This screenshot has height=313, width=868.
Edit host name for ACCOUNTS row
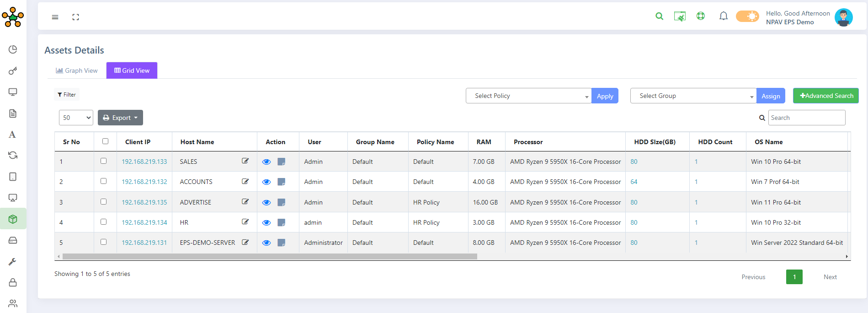point(245,181)
